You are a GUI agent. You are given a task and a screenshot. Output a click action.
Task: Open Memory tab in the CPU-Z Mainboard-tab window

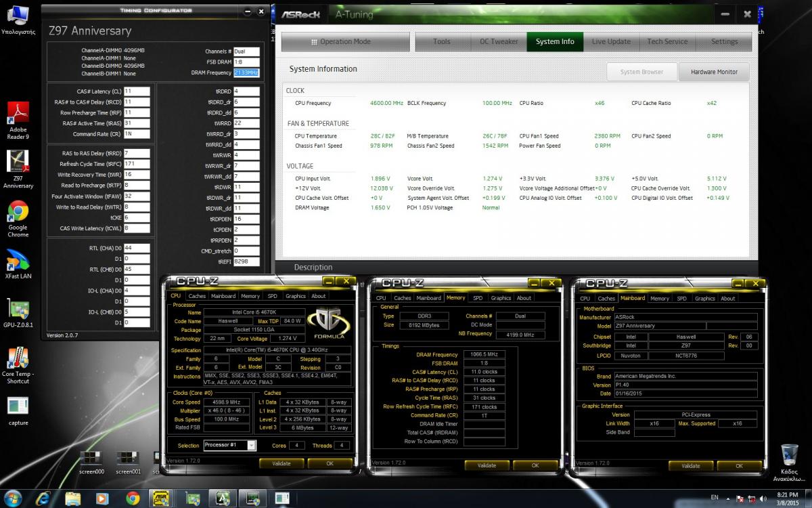[659, 298]
